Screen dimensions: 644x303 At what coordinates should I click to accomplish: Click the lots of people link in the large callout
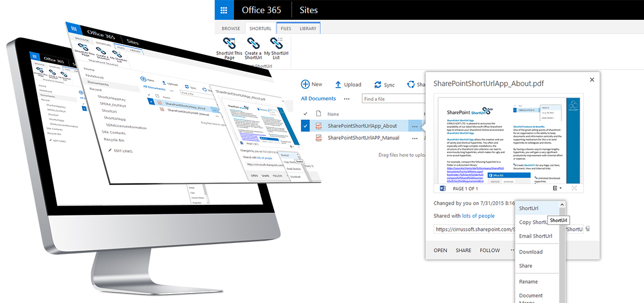(478, 216)
